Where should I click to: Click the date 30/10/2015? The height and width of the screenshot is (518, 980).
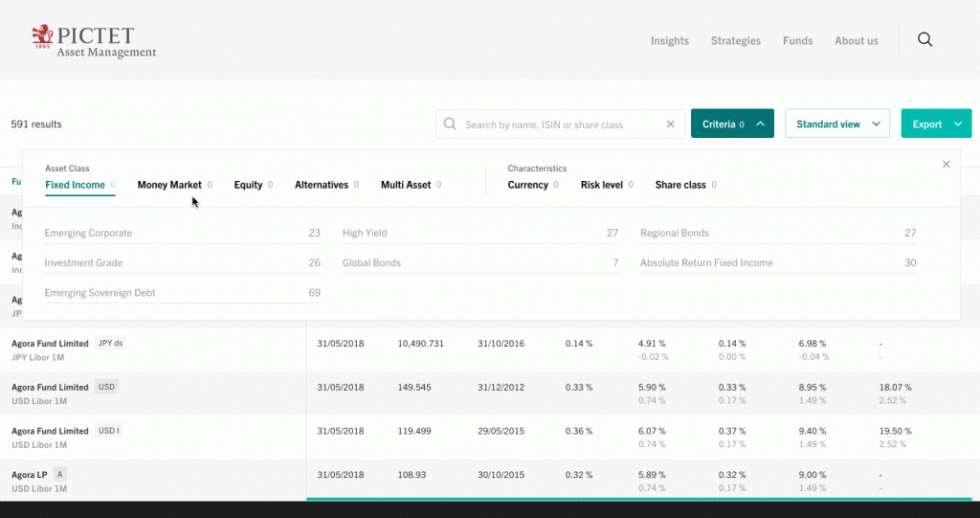(501, 475)
